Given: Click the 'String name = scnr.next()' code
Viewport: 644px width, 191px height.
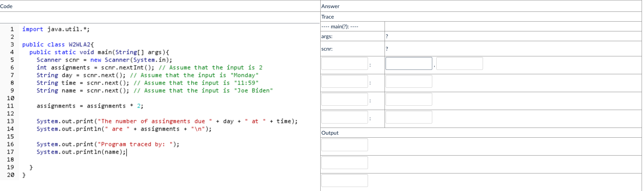Looking at the screenshot, I should (83, 90).
